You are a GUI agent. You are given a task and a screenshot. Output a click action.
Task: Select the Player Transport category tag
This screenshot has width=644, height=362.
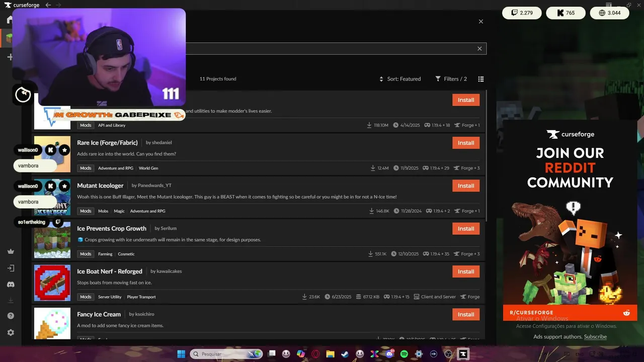(x=141, y=297)
